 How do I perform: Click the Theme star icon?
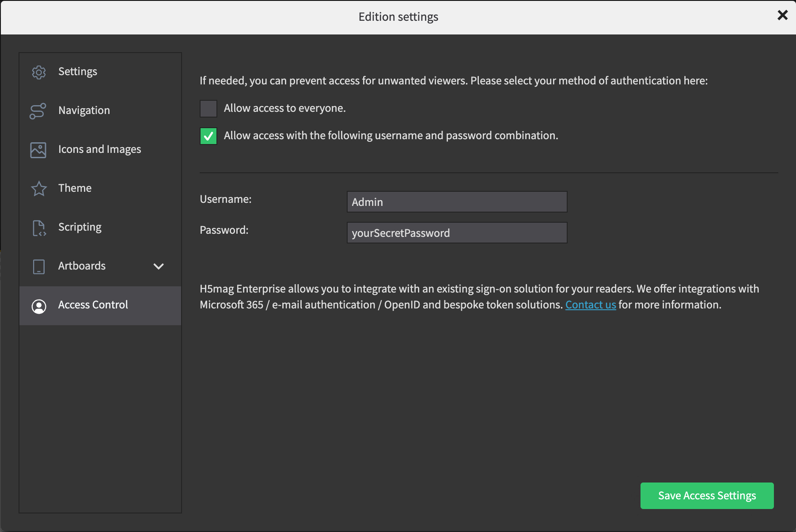pos(39,189)
